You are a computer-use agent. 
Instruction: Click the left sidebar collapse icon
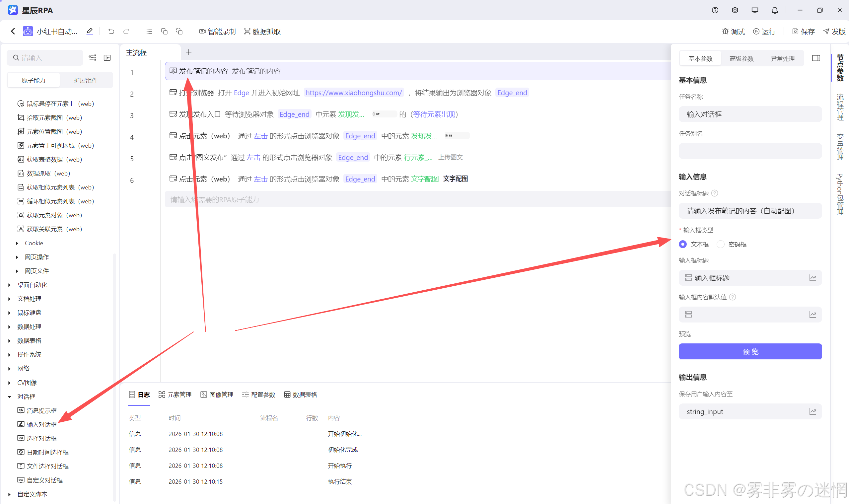tap(107, 58)
